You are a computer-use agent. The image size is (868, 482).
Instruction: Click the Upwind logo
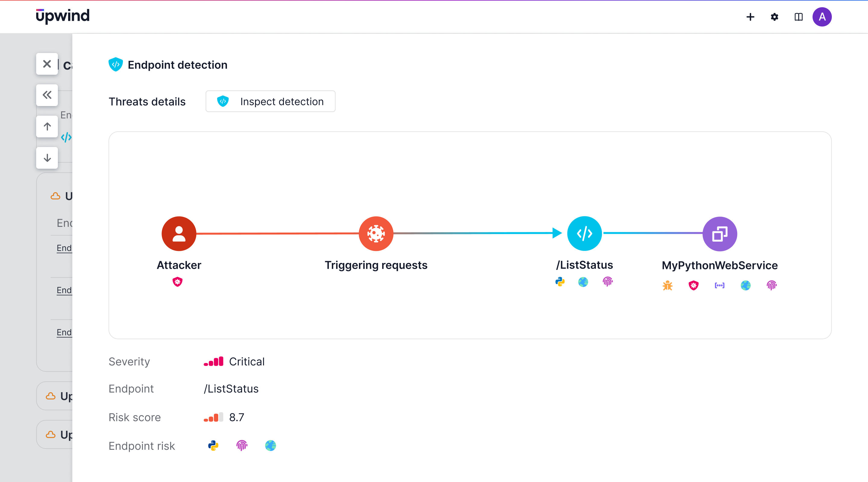point(63,16)
